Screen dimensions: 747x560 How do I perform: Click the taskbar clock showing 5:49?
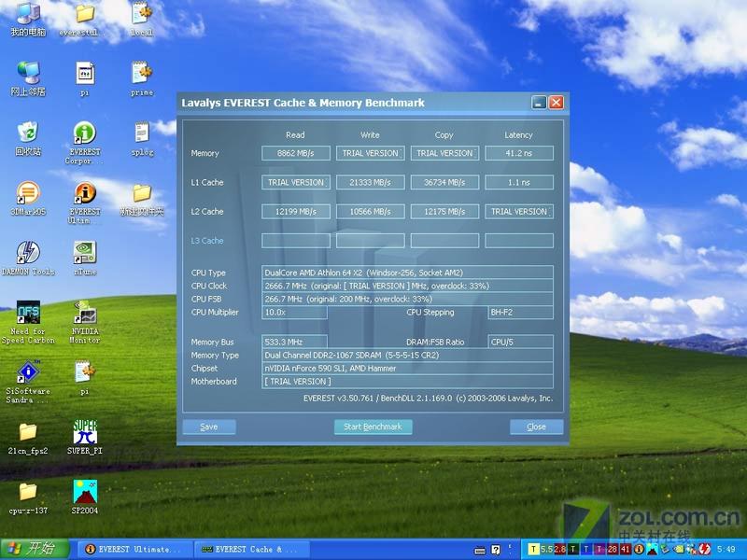coord(726,549)
